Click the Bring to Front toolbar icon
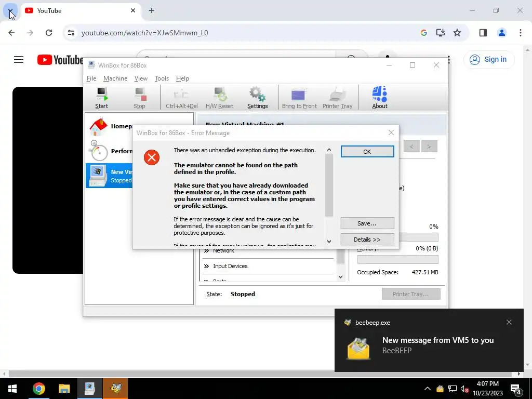Image resolution: width=532 pixels, height=399 pixels. [x=299, y=98]
